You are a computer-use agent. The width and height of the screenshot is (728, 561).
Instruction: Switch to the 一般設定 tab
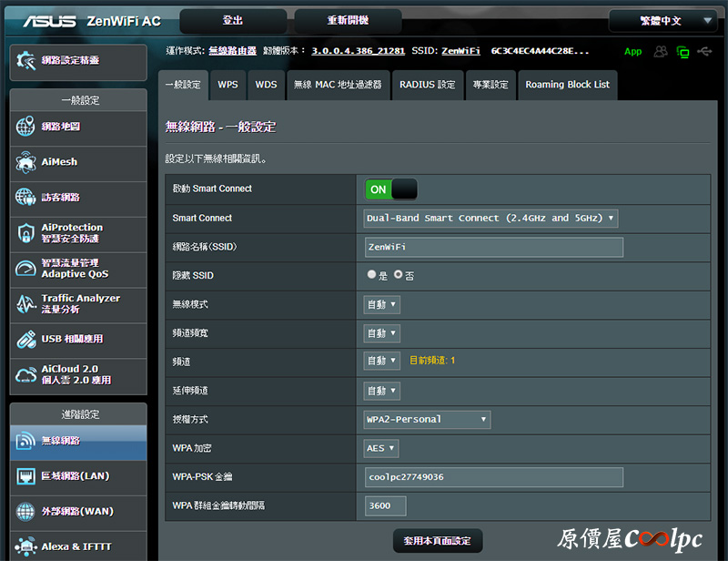(184, 85)
